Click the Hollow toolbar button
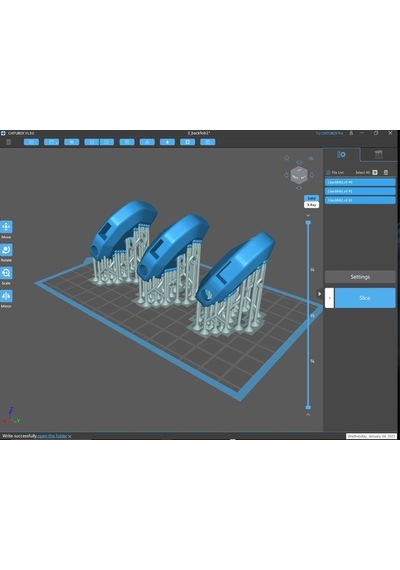Viewport: 400px width, 570px height. [167, 142]
